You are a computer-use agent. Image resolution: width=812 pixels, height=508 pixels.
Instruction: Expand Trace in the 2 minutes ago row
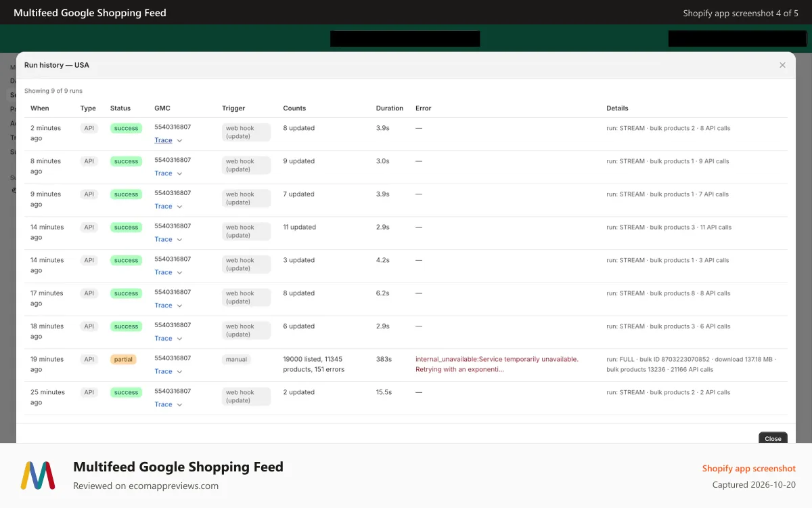point(168,140)
